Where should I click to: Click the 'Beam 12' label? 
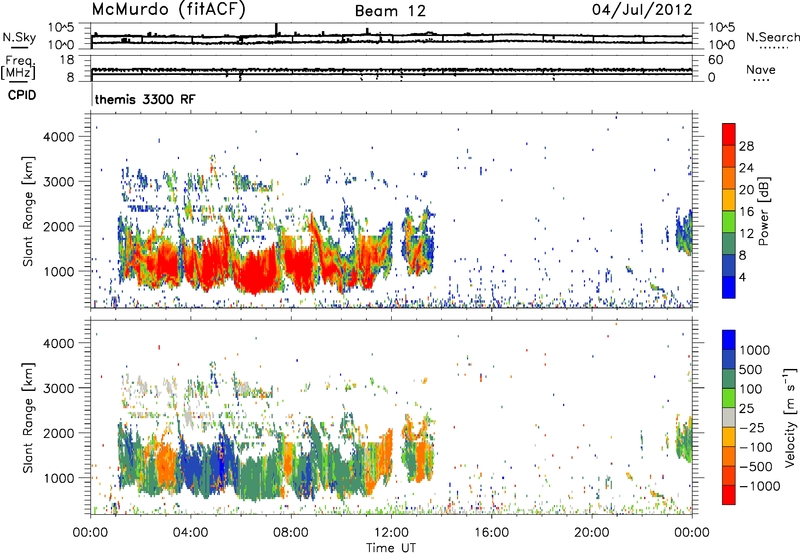(390, 11)
